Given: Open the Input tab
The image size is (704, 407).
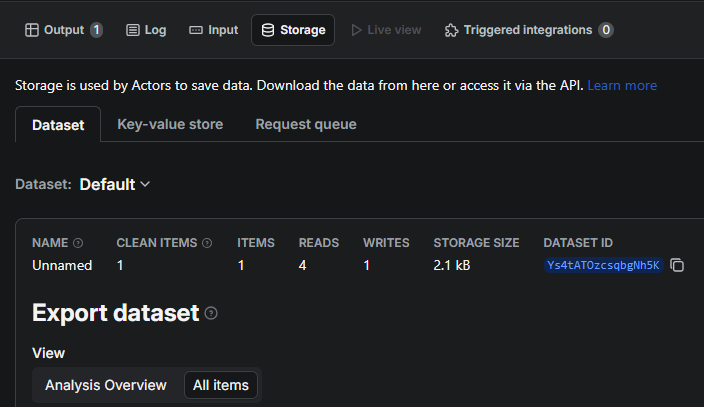Looking at the screenshot, I should coord(214,30).
